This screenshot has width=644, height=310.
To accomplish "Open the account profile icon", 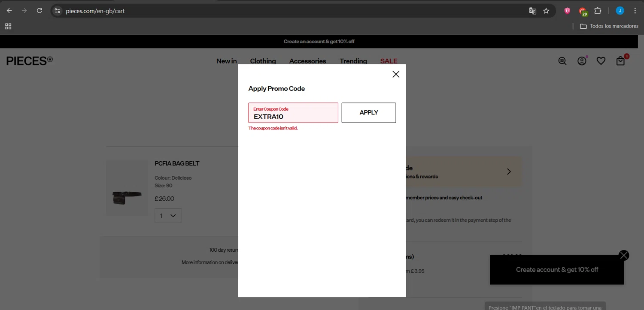I will (582, 61).
